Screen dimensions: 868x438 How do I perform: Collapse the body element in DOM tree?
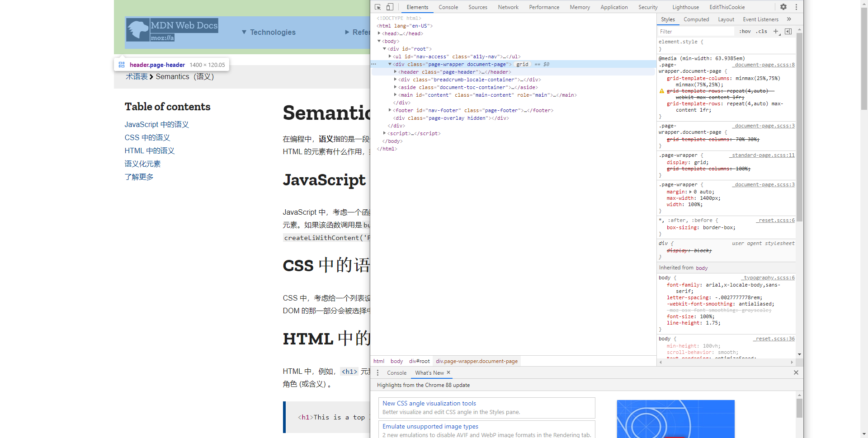(x=379, y=41)
